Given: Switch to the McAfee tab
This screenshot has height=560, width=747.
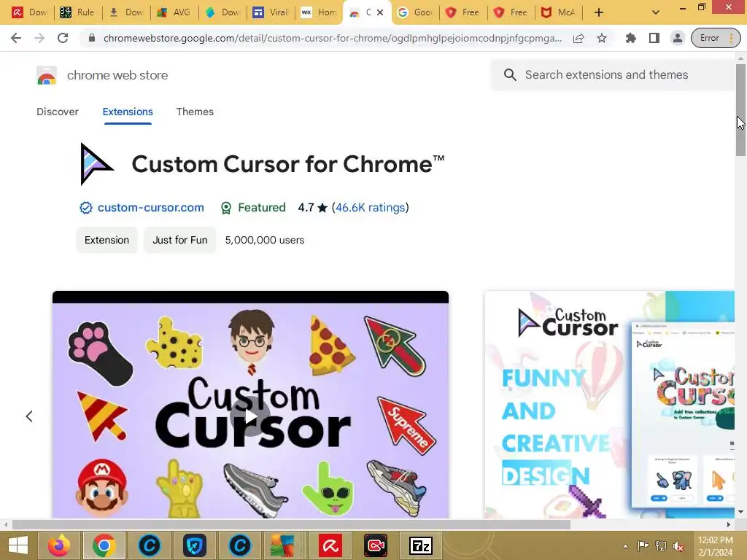Looking at the screenshot, I should click(x=559, y=12).
